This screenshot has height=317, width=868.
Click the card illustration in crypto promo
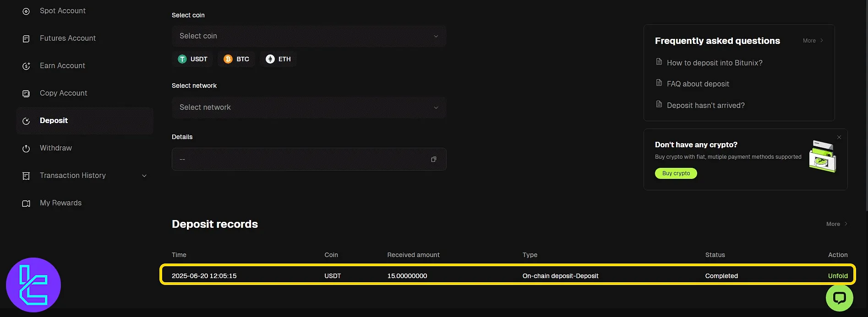point(823,156)
